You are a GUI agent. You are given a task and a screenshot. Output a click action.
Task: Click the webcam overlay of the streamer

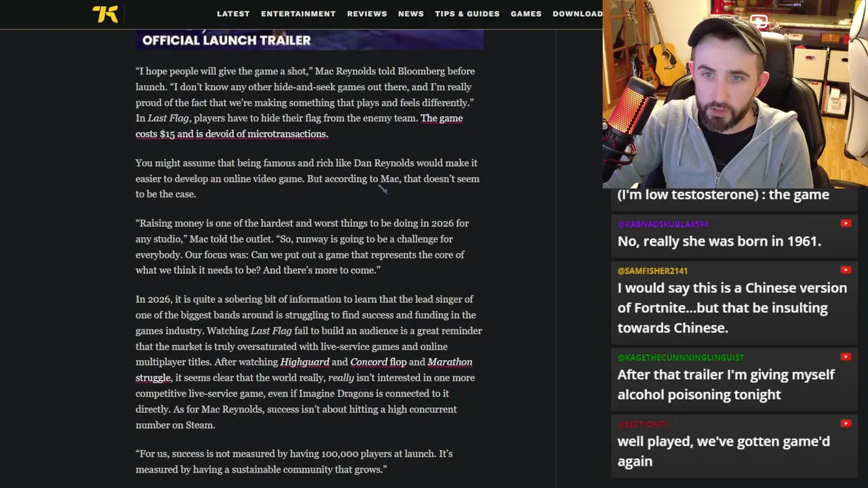[x=735, y=94]
